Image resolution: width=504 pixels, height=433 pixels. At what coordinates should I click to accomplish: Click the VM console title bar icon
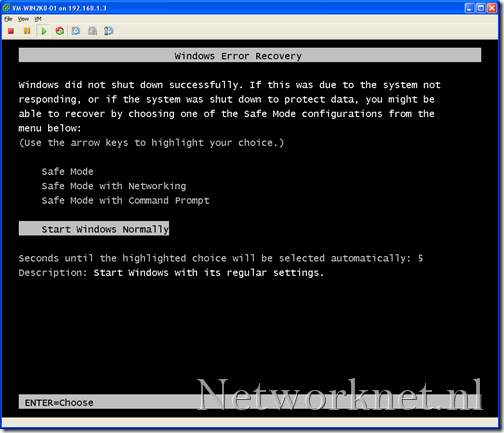pos(6,8)
